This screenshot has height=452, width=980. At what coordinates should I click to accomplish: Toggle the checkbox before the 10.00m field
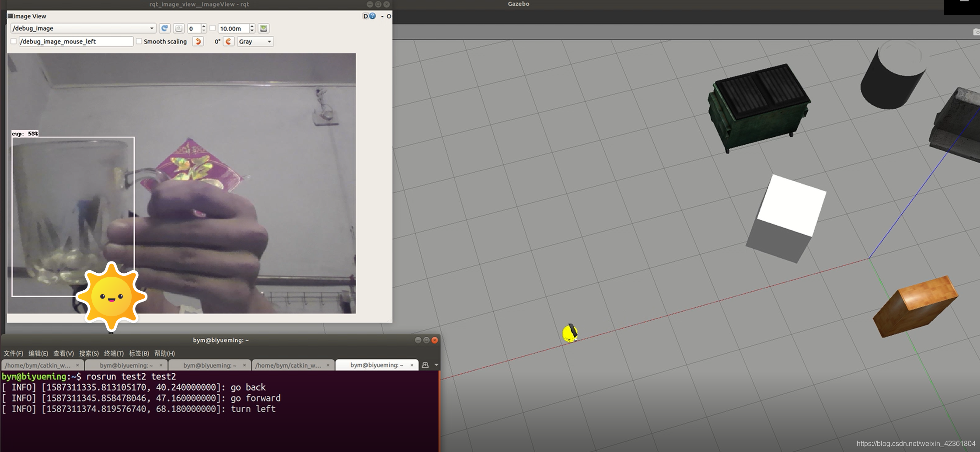pyautogui.click(x=213, y=28)
